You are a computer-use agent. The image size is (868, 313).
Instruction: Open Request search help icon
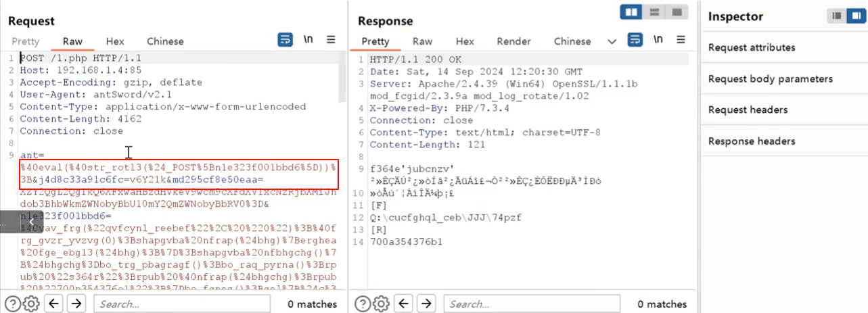(12, 304)
